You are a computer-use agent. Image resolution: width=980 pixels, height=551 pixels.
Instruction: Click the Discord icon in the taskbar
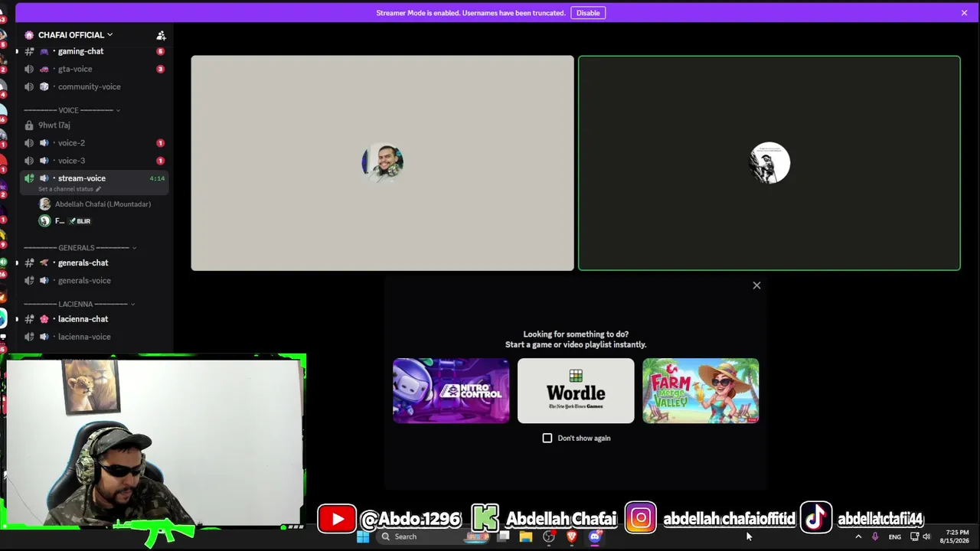pyautogui.click(x=595, y=536)
